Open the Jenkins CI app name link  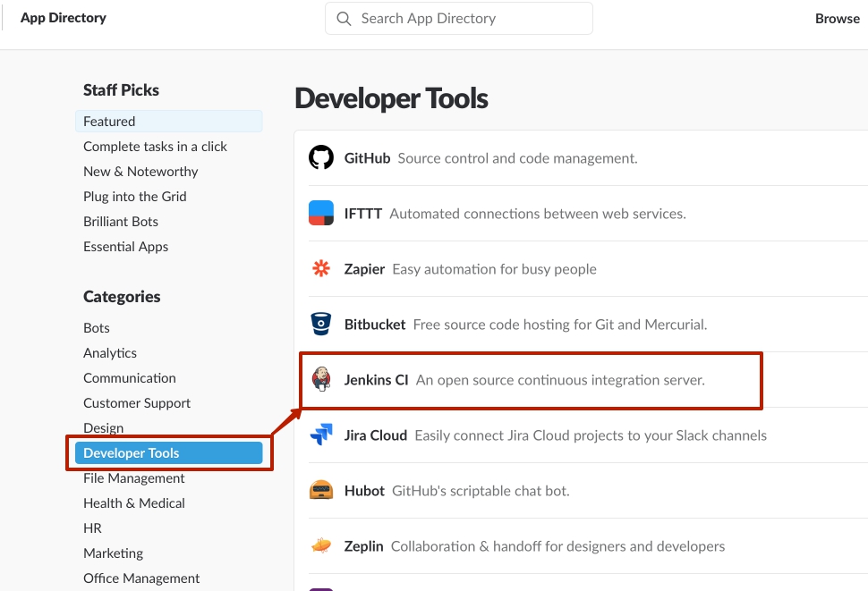tap(376, 380)
